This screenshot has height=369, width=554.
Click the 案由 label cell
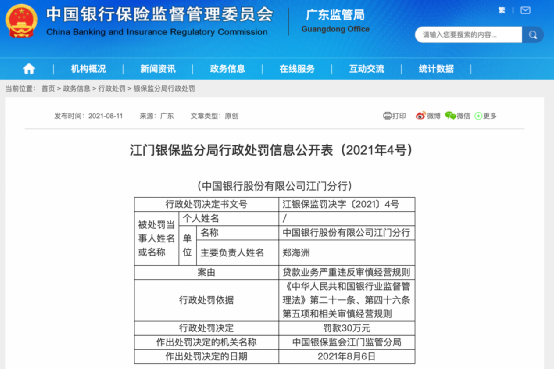206,273
